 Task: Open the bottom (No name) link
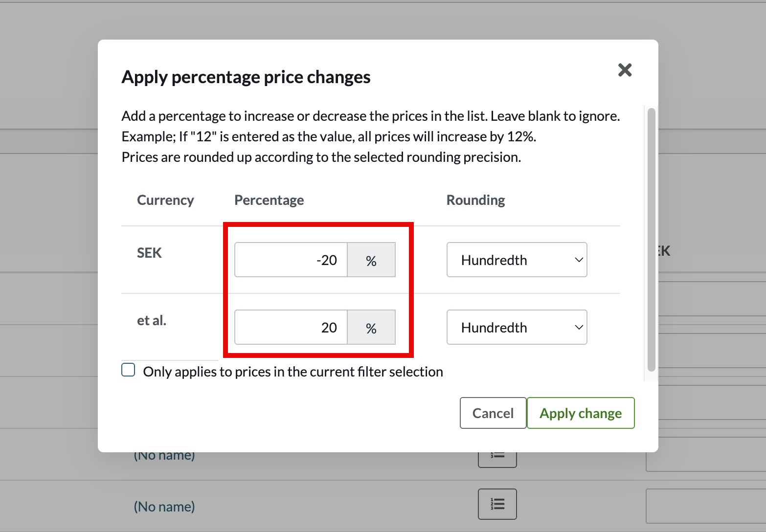(164, 507)
